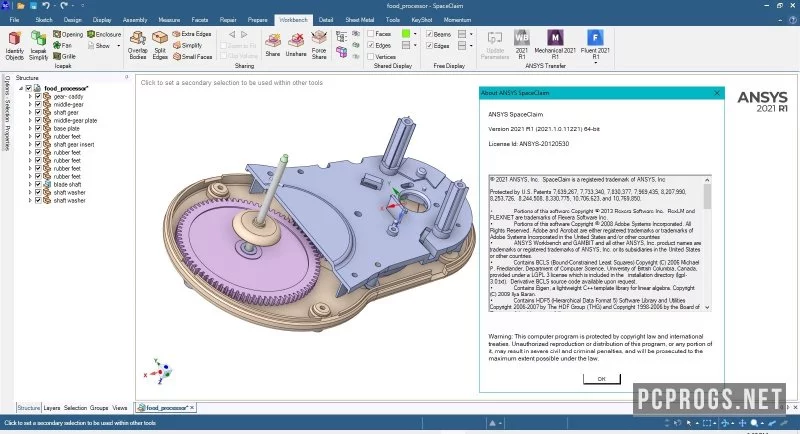
Task: Uncheck visibility of base plate component
Action: [x=38, y=129]
